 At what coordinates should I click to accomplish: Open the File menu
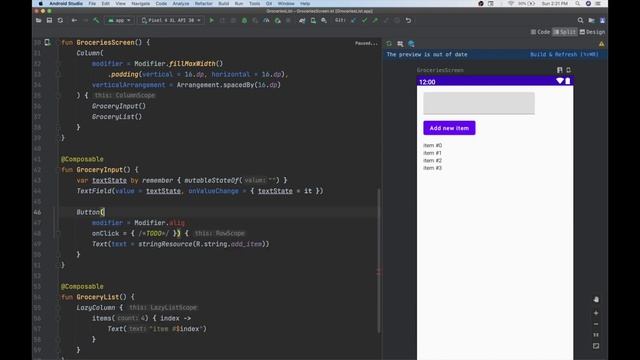[92, 4]
